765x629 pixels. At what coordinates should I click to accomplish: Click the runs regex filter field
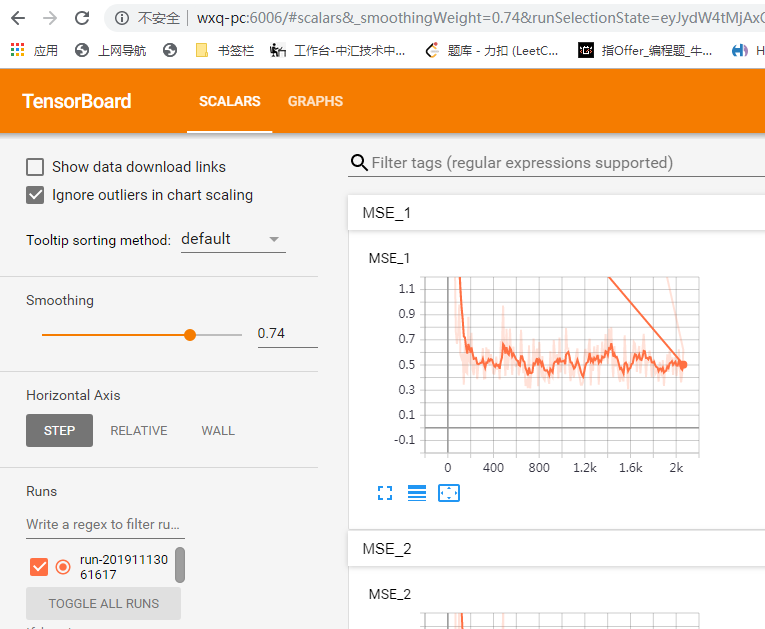105,525
